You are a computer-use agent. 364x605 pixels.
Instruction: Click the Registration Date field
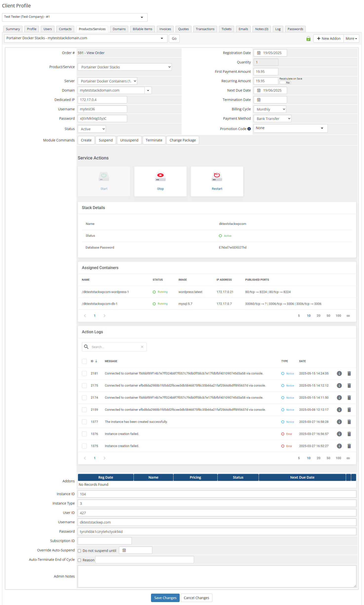coord(270,53)
